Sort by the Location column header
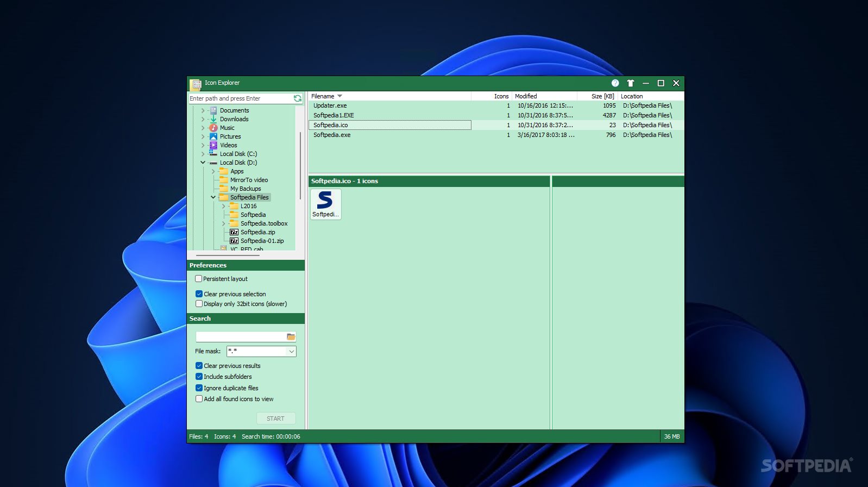 coord(651,96)
